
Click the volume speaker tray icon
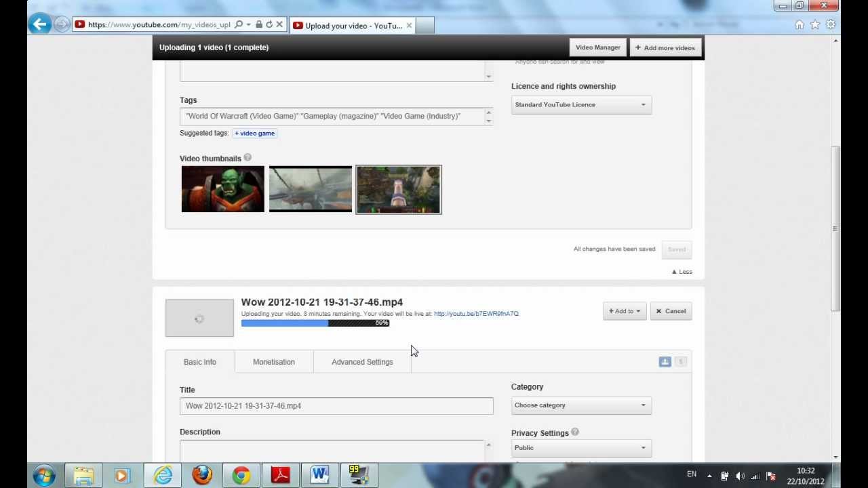[x=740, y=476]
